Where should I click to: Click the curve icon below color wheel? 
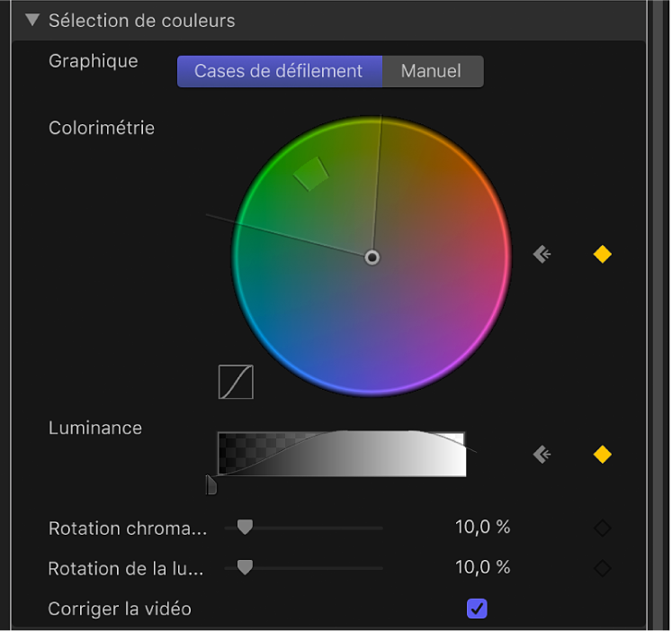[236, 382]
